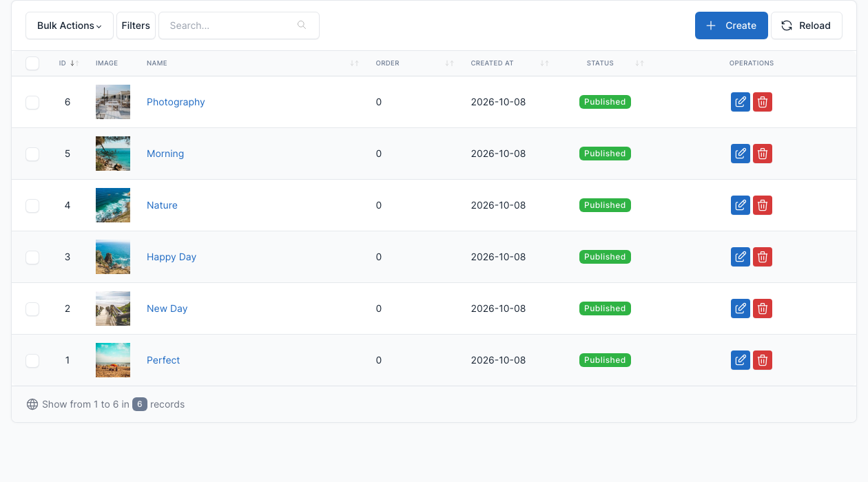868x482 pixels.
Task: Select the New Day row checkbox
Action: tap(32, 309)
